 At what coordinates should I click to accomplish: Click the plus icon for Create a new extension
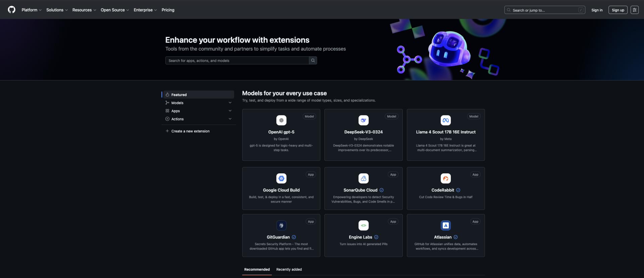[x=167, y=131]
